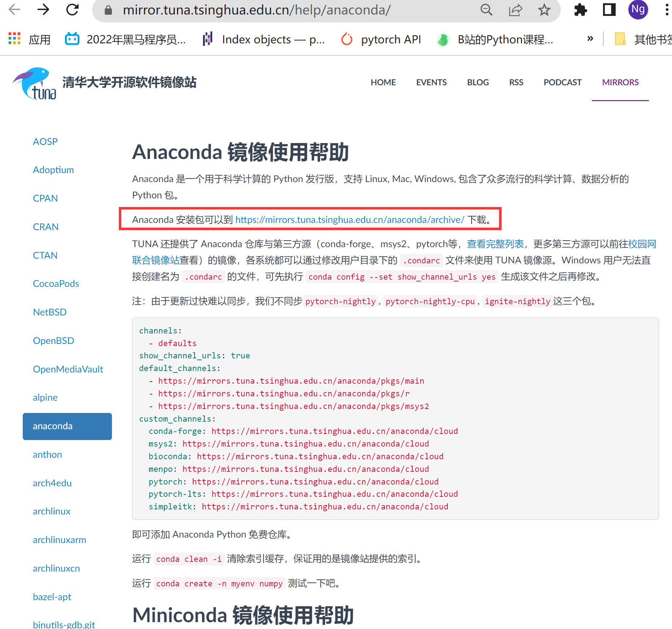Bookmark this page with the star icon

click(x=544, y=10)
